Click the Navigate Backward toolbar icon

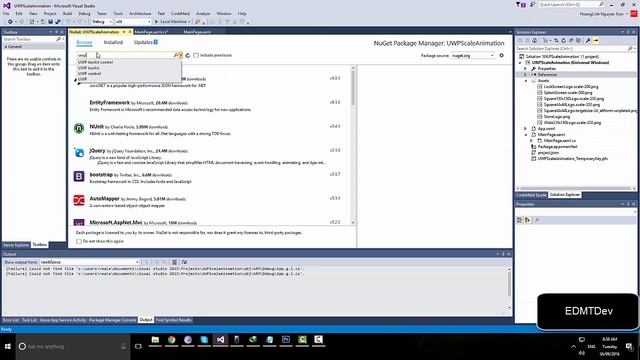(x=10, y=22)
